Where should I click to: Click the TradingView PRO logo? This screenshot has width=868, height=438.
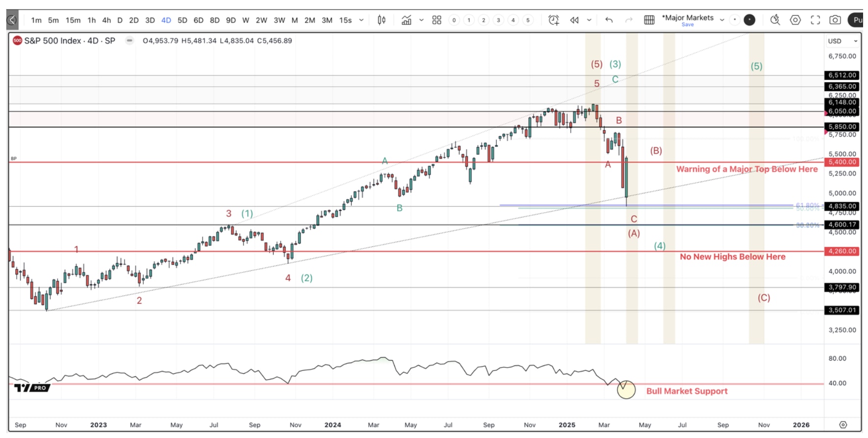click(32, 388)
